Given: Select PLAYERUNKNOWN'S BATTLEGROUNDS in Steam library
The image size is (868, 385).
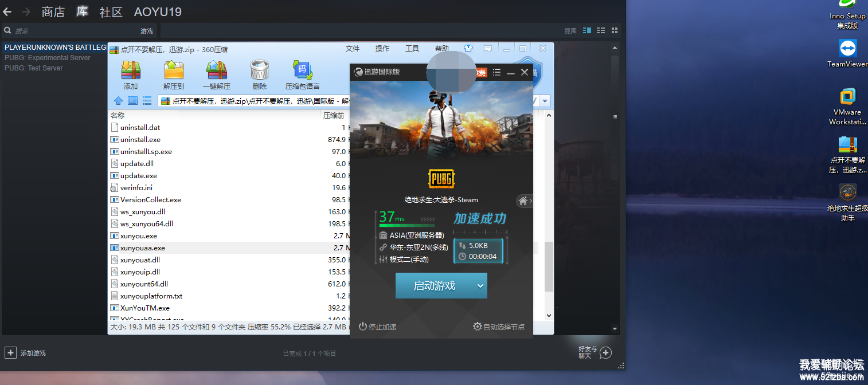Looking at the screenshot, I should [x=55, y=47].
